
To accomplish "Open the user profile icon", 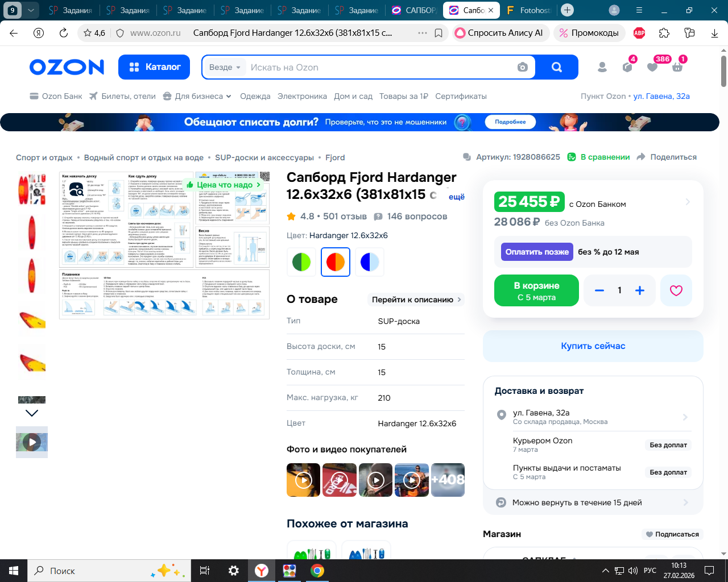I will pyautogui.click(x=602, y=67).
